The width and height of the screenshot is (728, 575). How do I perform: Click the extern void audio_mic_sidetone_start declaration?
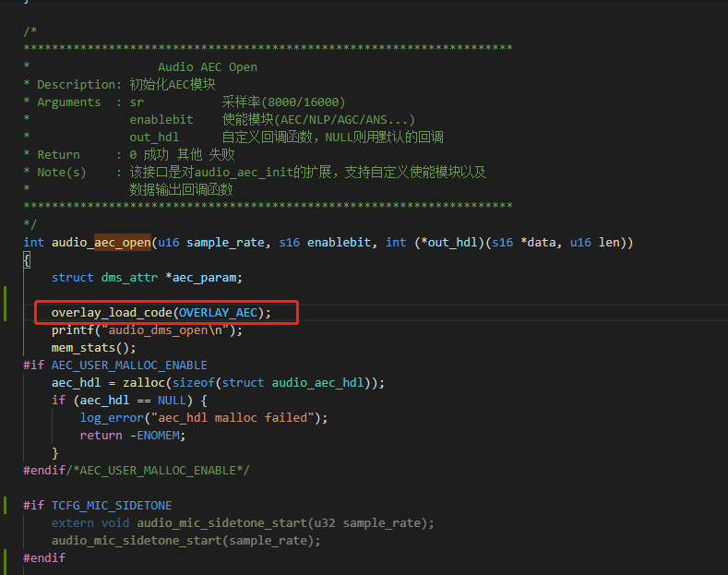(243, 523)
